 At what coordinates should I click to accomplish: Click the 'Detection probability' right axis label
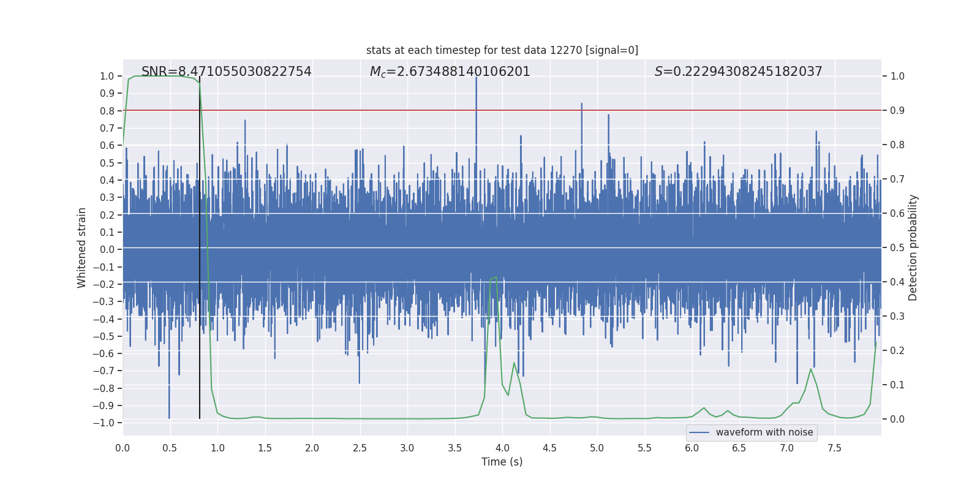click(x=913, y=247)
